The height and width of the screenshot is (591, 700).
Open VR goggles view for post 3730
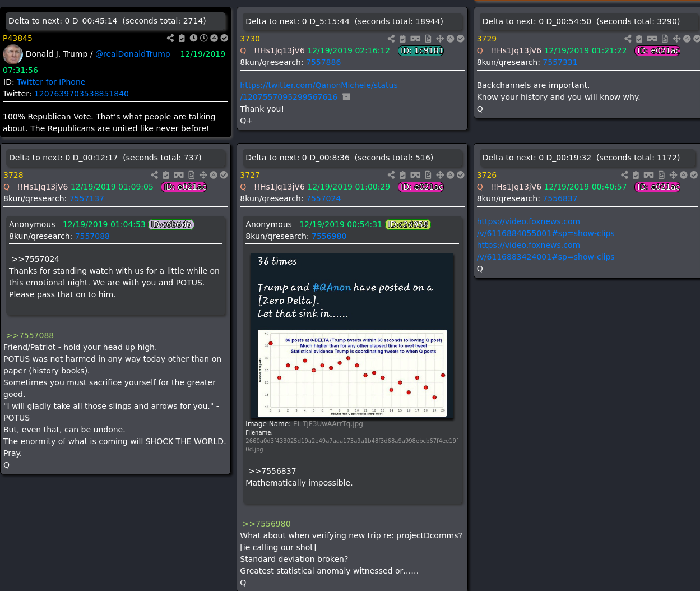(x=415, y=39)
